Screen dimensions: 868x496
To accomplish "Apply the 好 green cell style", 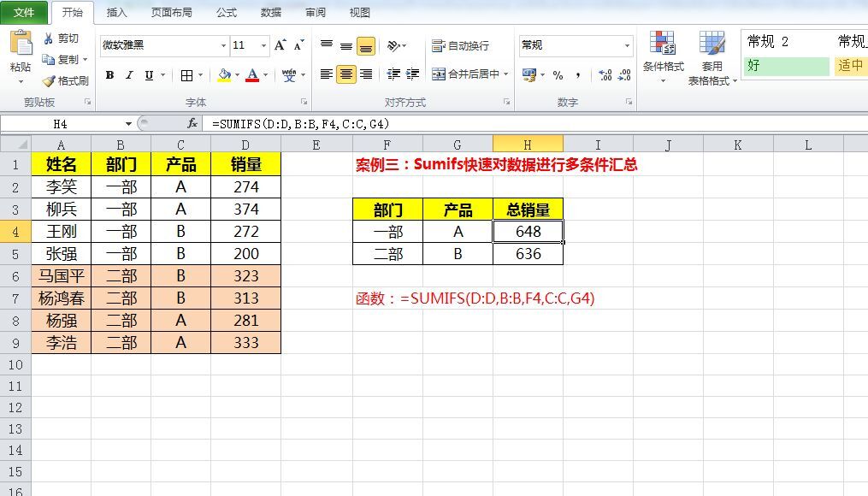I will 787,66.
